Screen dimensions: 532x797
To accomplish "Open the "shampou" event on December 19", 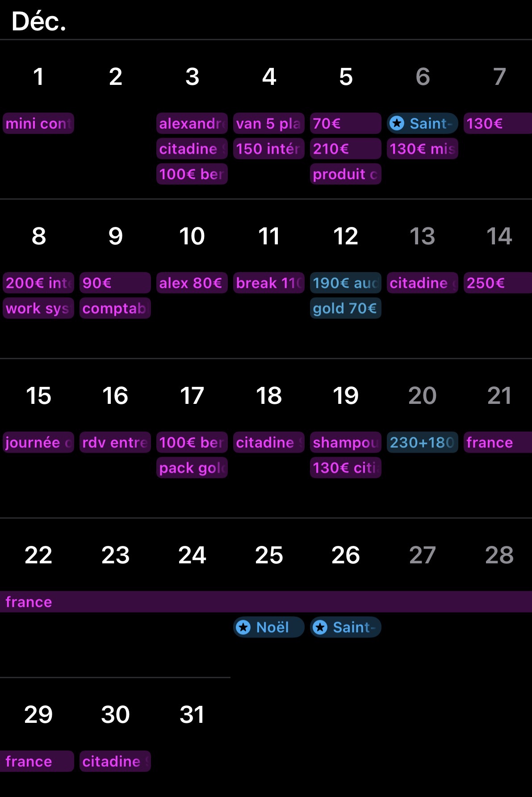I will tap(345, 442).
